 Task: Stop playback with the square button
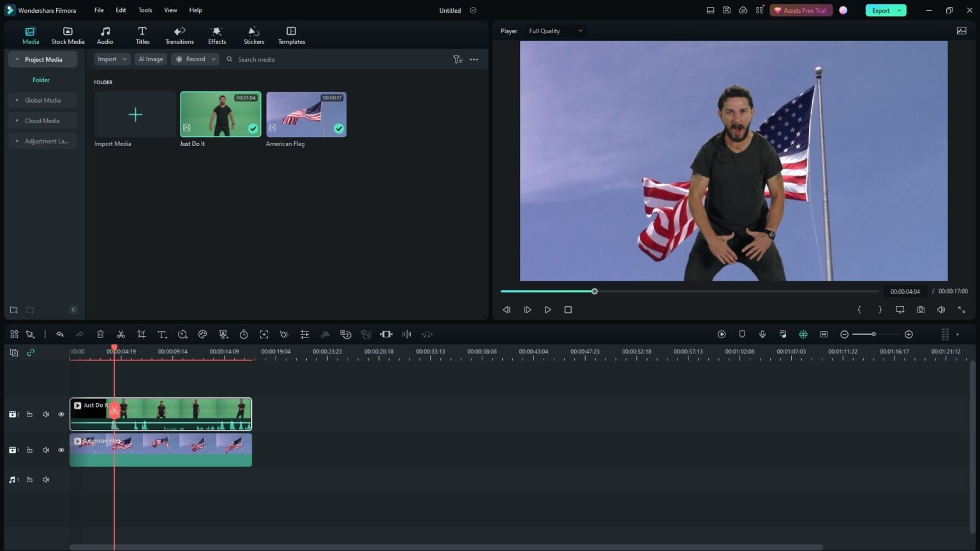(568, 309)
